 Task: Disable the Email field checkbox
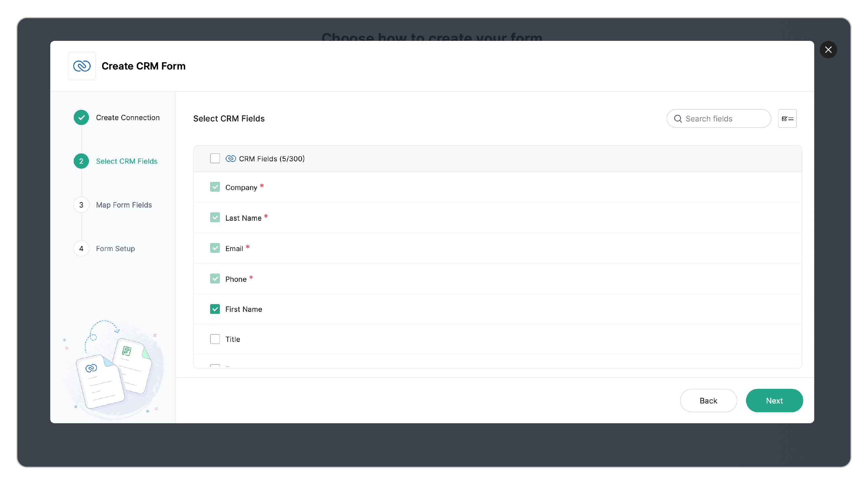215,248
